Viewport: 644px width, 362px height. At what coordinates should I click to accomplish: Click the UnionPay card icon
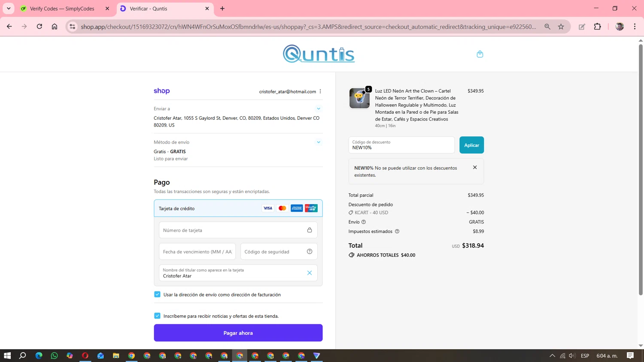[311, 208]
